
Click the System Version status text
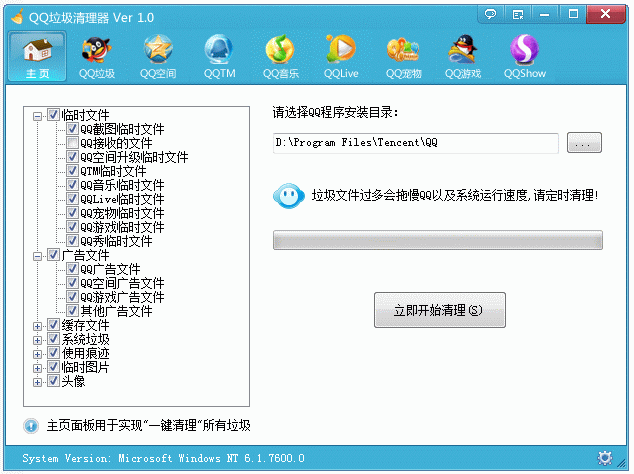[x=163, y=458]
